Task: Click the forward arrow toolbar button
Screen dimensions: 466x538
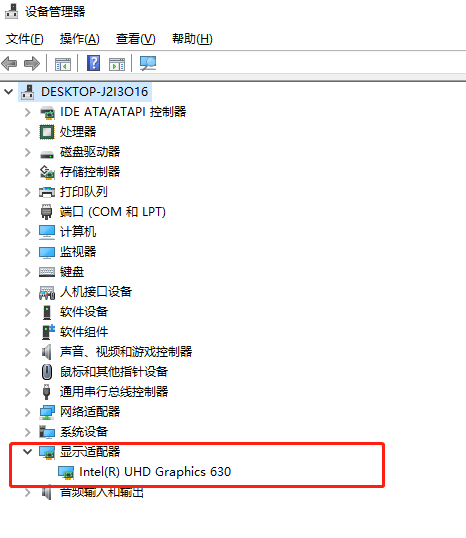Action: click(32, 63)
